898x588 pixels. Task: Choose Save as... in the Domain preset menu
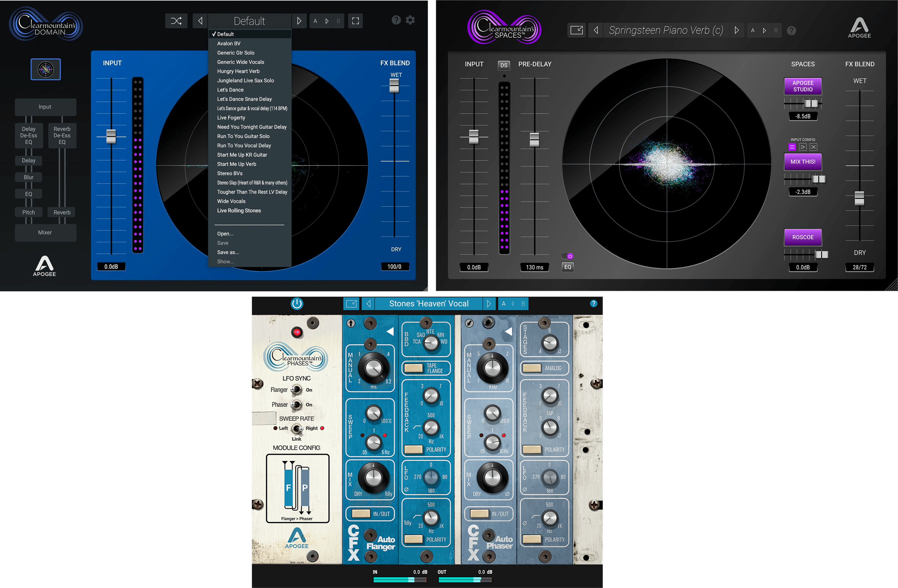[228, 252]
